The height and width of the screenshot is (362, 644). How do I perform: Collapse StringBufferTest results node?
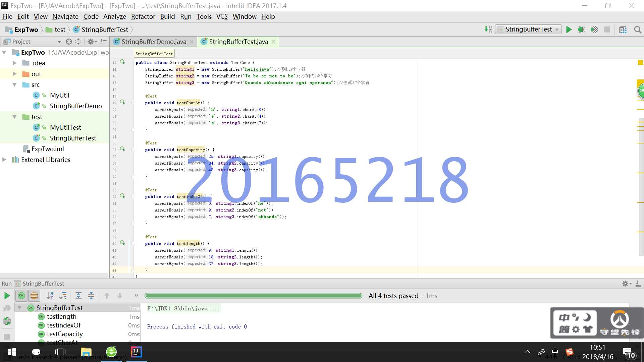click(19, 308)
